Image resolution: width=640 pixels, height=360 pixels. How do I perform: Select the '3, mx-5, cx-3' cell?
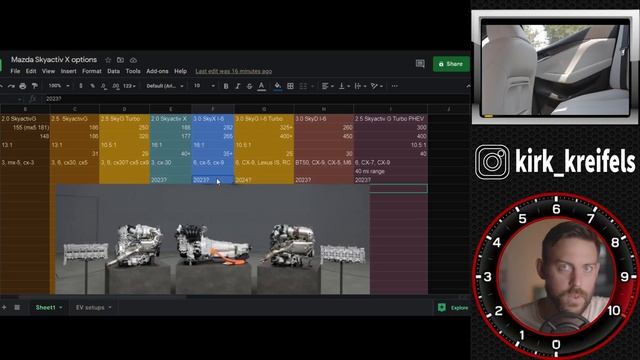pyautogui.click(x=25, y=162)
